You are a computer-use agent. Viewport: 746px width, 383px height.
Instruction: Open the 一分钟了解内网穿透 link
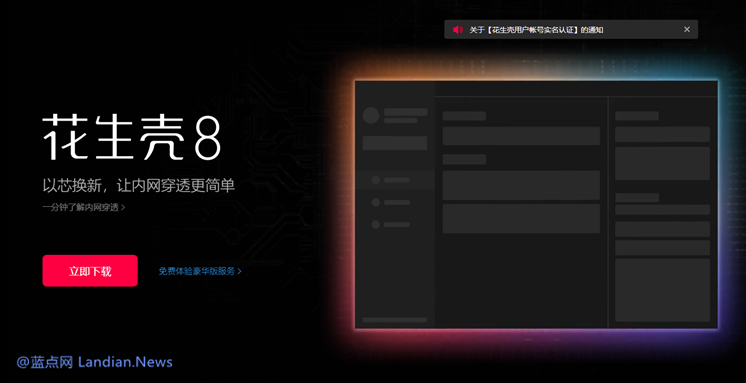pos(84,207)
